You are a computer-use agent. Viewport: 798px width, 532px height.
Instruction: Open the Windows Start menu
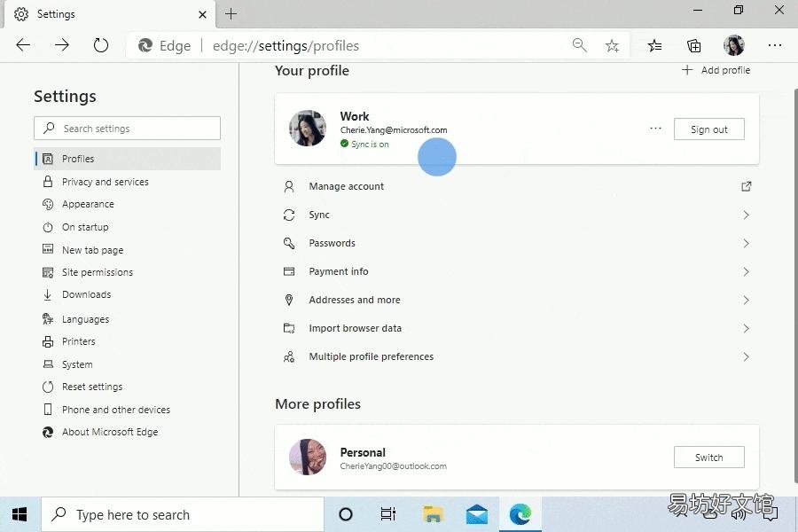tap(20, 514)
